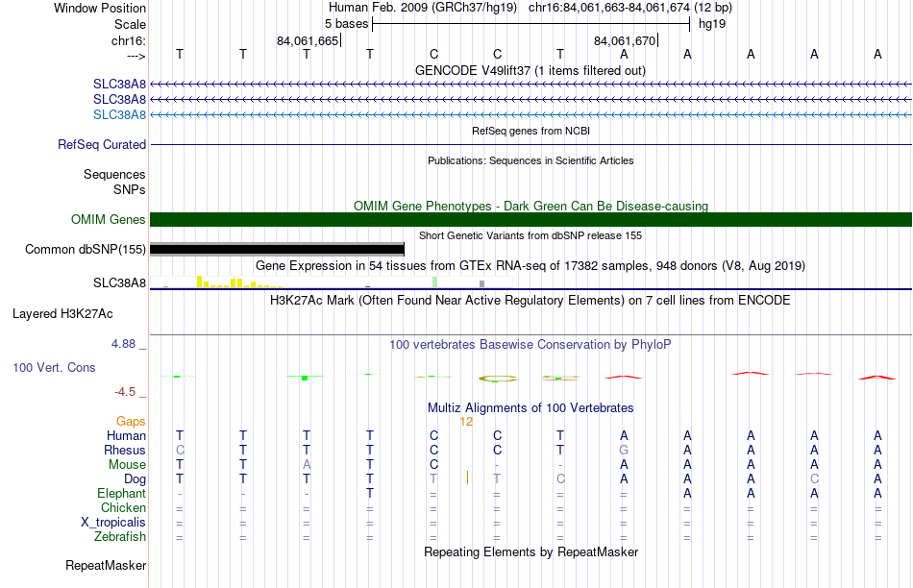Click the RepeatMasker track label

(106, 565)
